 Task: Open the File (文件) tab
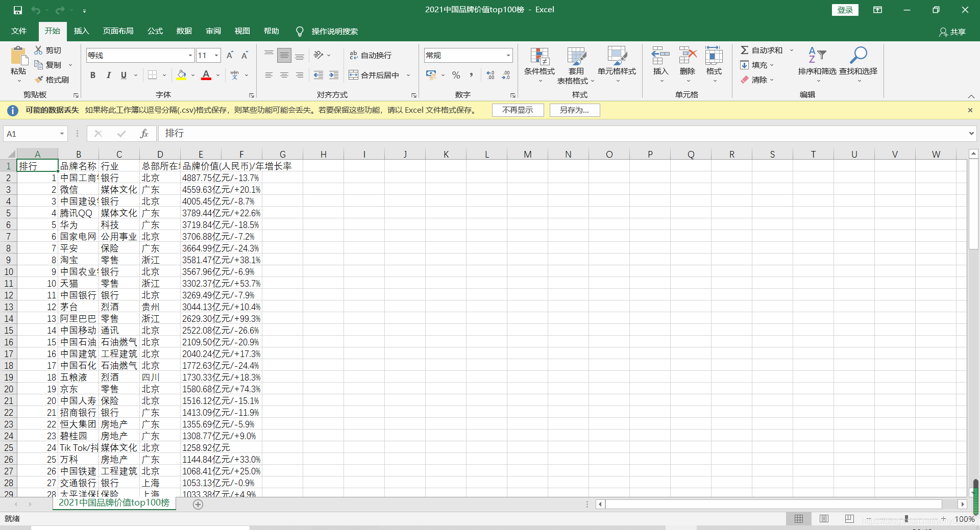click(19, 31)
